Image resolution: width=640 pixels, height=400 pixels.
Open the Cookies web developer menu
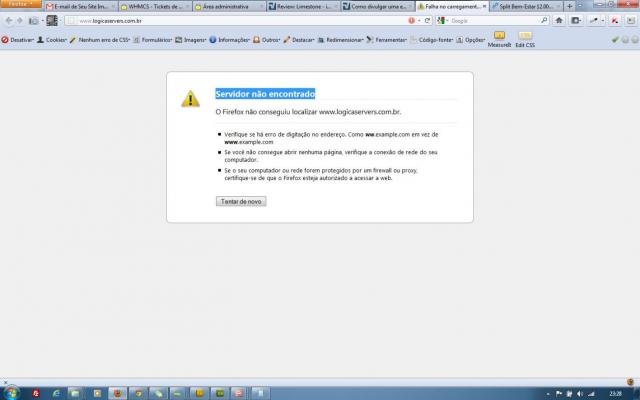(52, 40)
